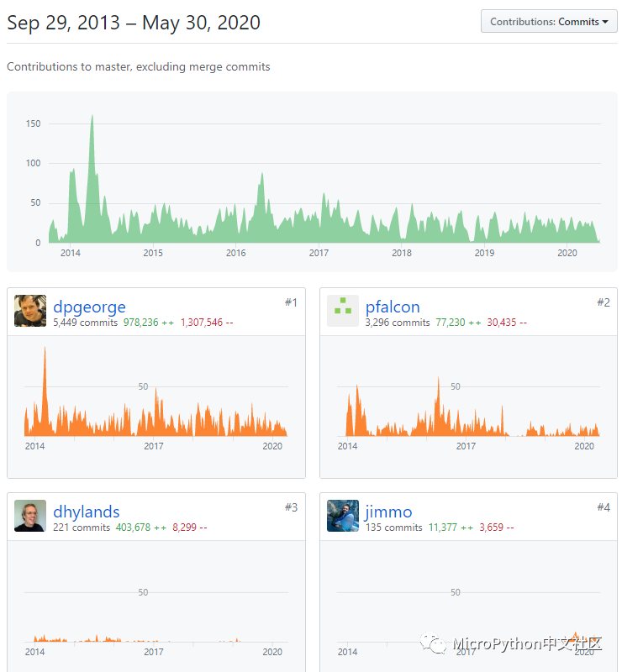622x672 pixels.
Task: Open jimmo's avatar photo
Action: pyautogui.click(x=343, y=516)
